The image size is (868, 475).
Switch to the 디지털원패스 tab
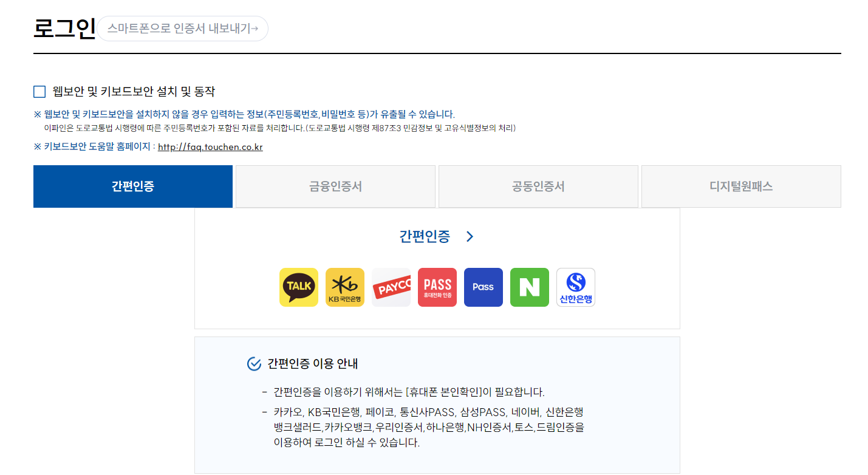pos(741,186)
